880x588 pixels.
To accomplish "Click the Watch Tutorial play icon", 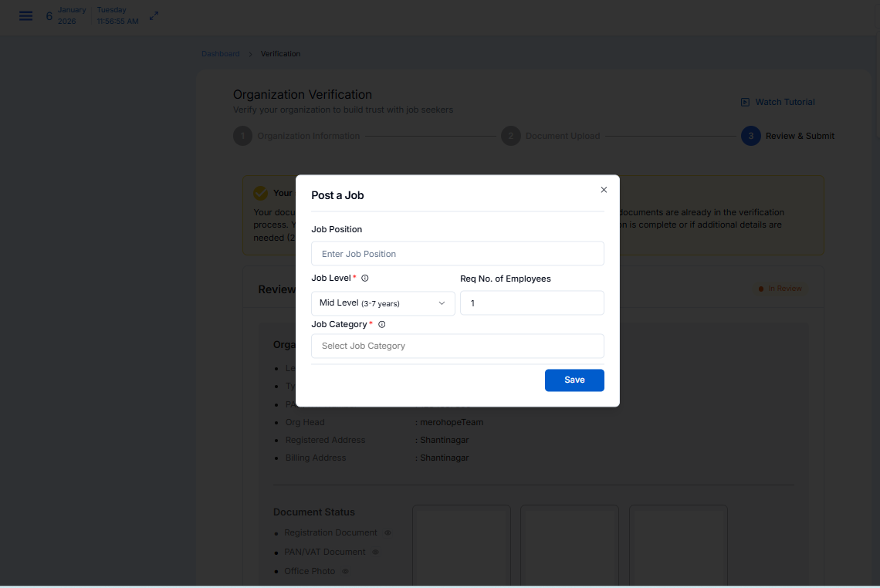I will pos(745,102).
